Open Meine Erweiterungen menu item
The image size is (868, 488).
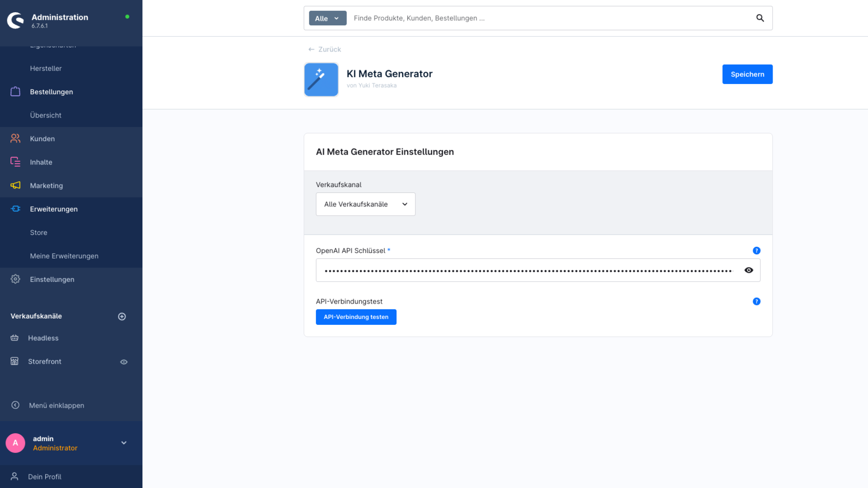(x=64, y=256)
